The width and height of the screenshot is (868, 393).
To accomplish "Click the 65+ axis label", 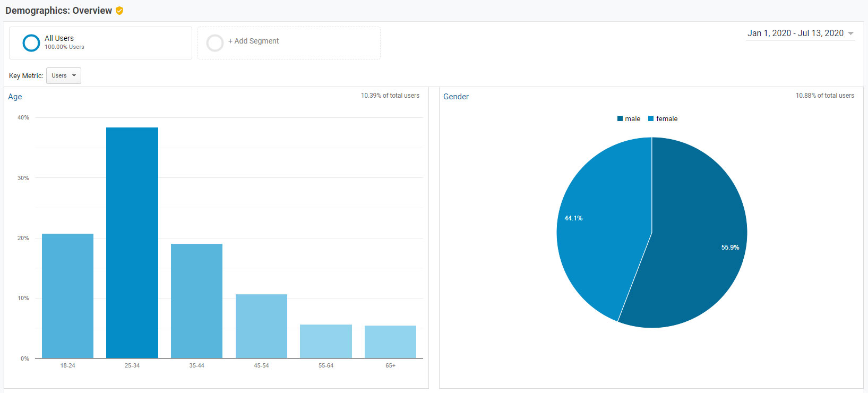I will [x=390, y=365].
